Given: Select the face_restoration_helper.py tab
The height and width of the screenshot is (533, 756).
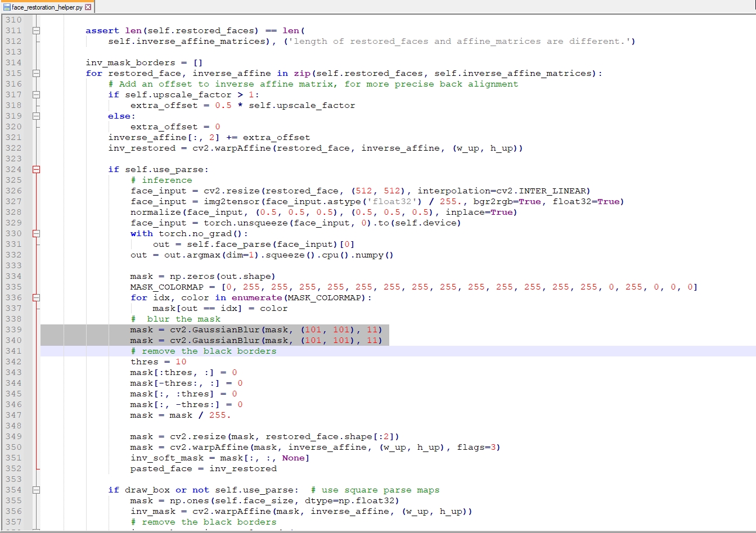Looking at the screenshot, I should pyautogui.click(x=47, y=7).
